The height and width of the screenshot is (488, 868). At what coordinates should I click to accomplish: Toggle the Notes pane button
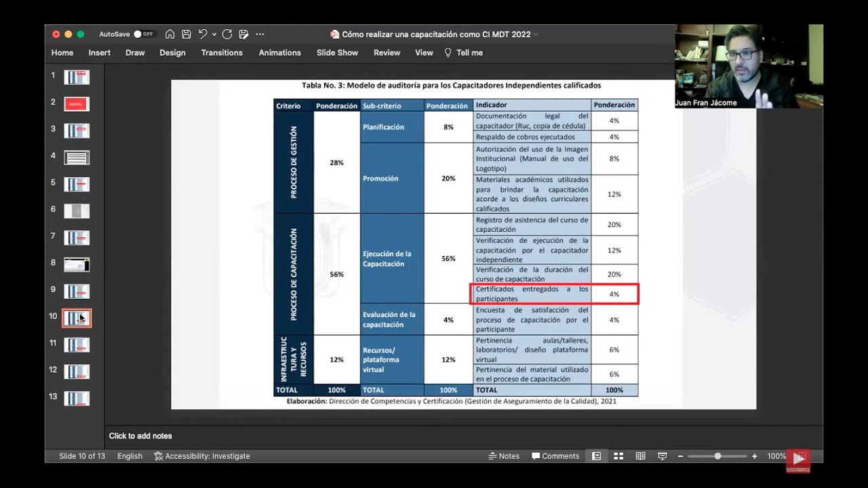pyautogui.click(x=504, y=456)
